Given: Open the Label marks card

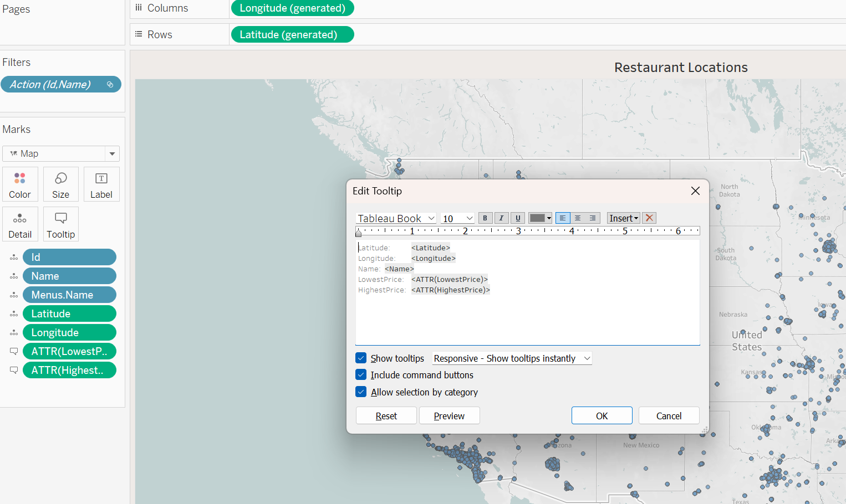Looking at the screenshot, I should (x=101, y=185).
